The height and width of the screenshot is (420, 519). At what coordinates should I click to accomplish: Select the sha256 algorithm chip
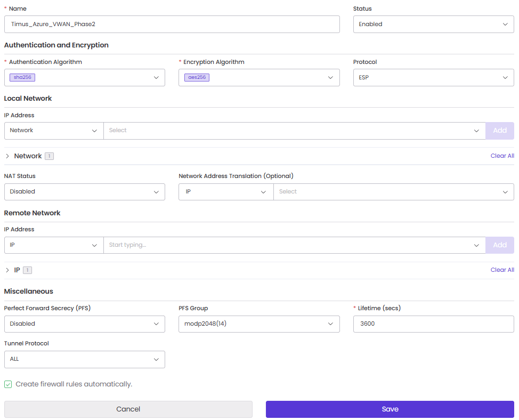coord(21,77)
